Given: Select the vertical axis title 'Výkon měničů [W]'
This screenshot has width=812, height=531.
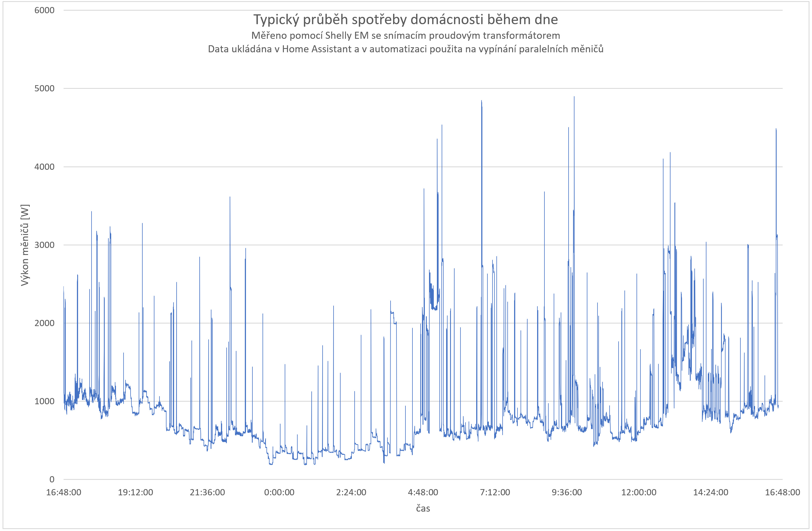Looking at the screenshot, I should pos(25,245).
